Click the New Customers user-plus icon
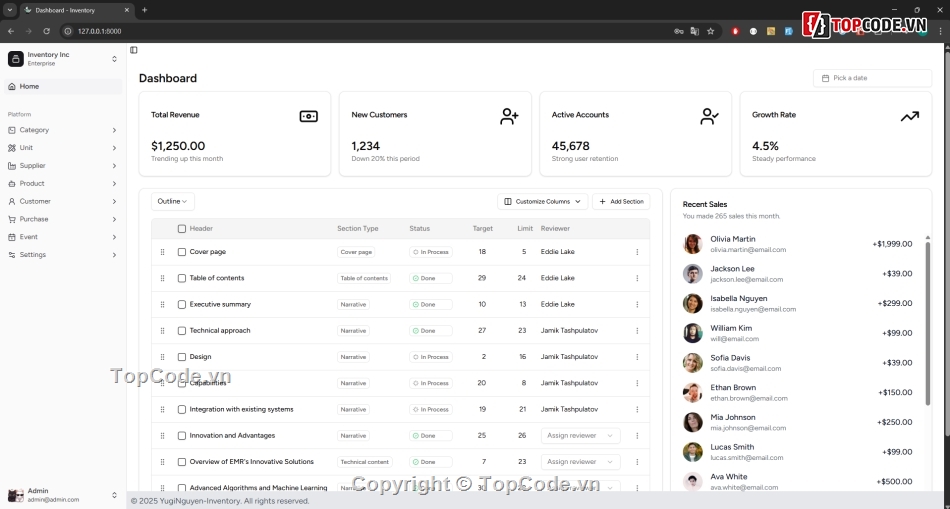The image size is (950, 509). pos(509,116)
